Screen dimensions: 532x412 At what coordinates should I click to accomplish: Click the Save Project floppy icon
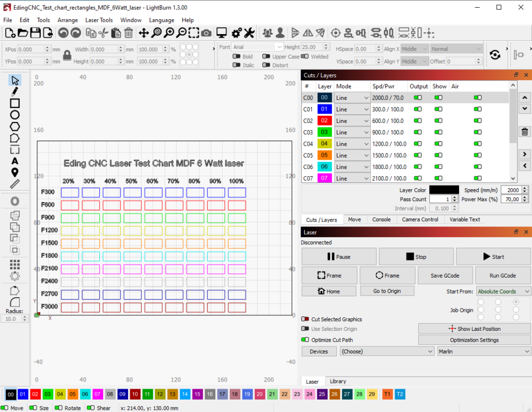coord(35,33)
